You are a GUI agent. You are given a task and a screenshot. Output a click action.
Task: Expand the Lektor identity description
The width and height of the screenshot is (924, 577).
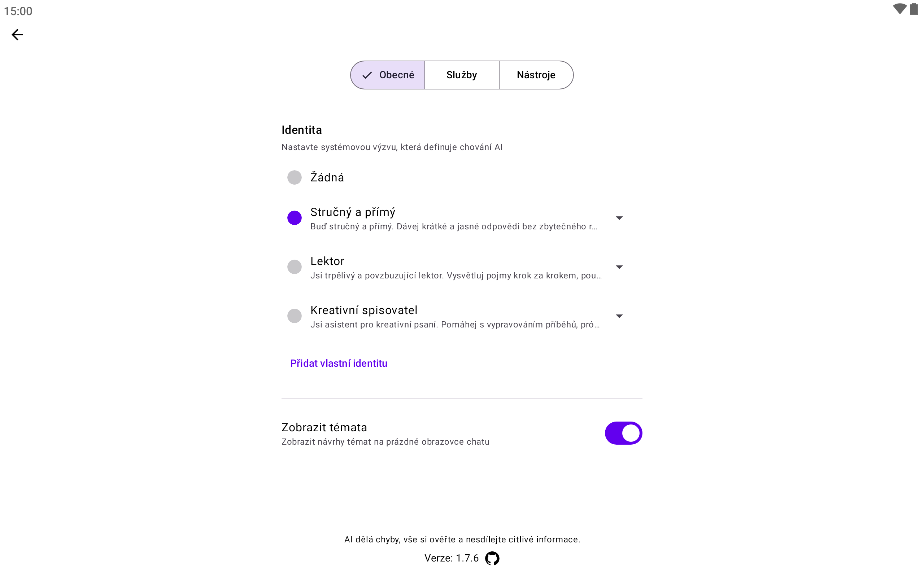click(x=619, y=267)
